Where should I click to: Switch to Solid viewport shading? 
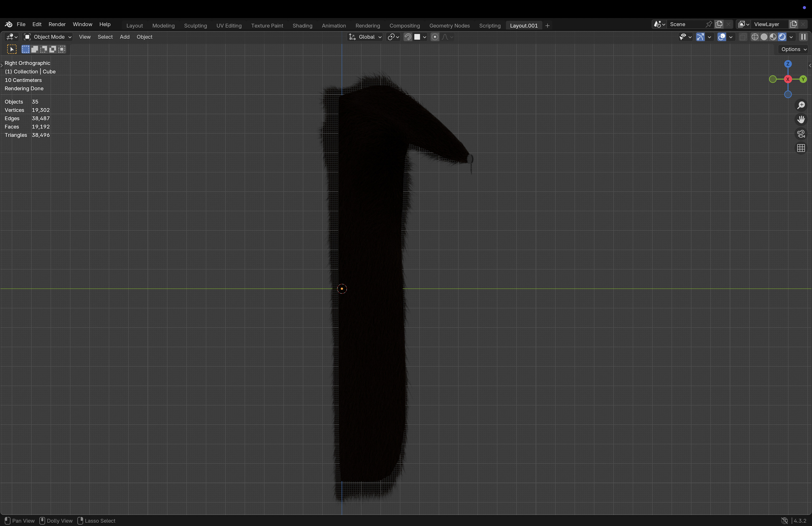(764, 37)
